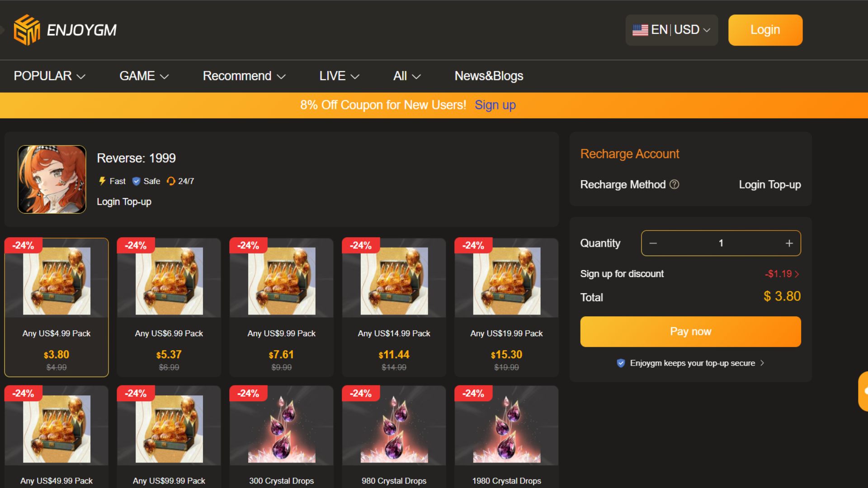The height and width of the screenshot is (488, 868).
Task: Click the ENJOYGM logo icon
Action: click(27, 30)
